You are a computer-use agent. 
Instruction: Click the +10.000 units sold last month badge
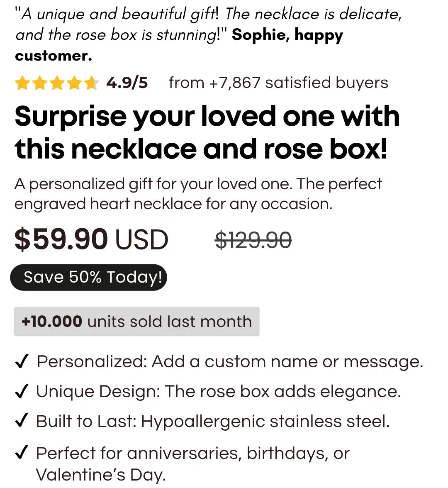[x=136, y=322]
